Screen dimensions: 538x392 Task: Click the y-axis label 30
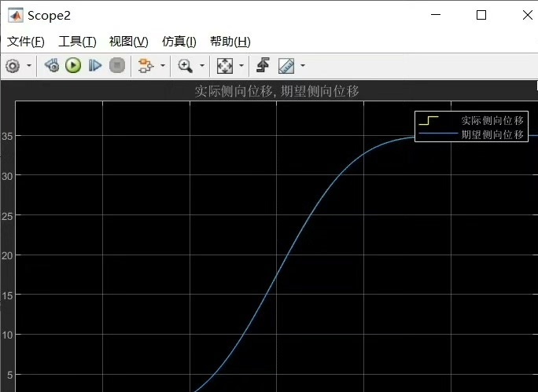pyautogui.click(x=7, y=176)
